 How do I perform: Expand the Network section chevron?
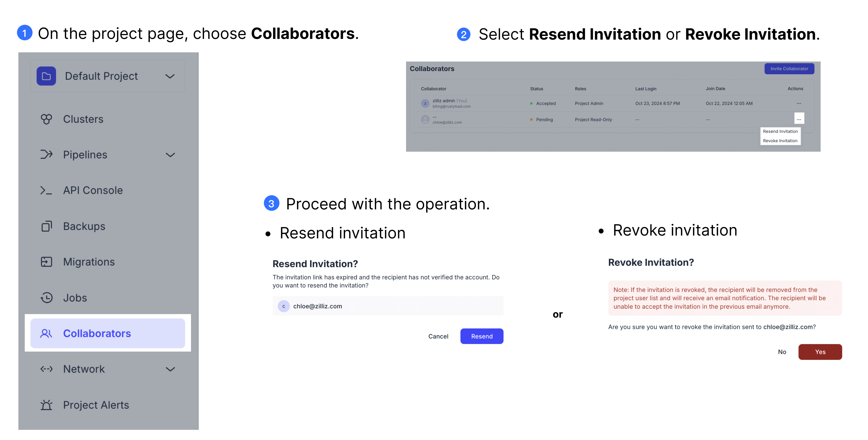(170, 369)
